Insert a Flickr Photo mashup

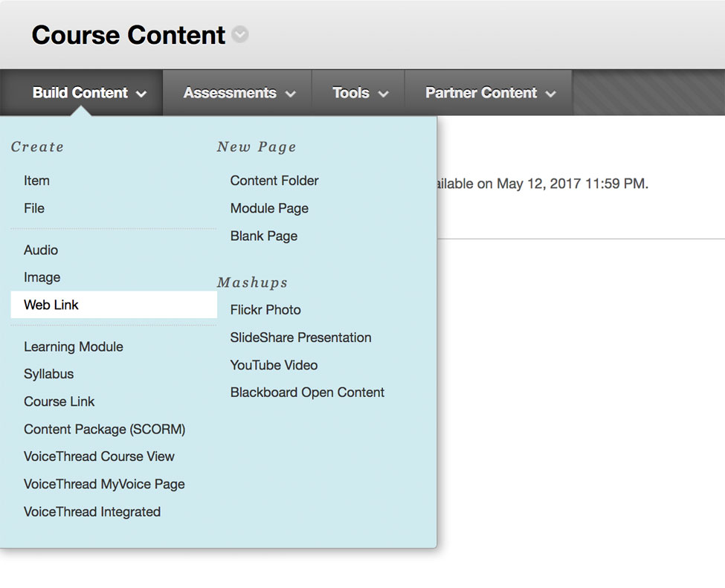tap(265, 310)
